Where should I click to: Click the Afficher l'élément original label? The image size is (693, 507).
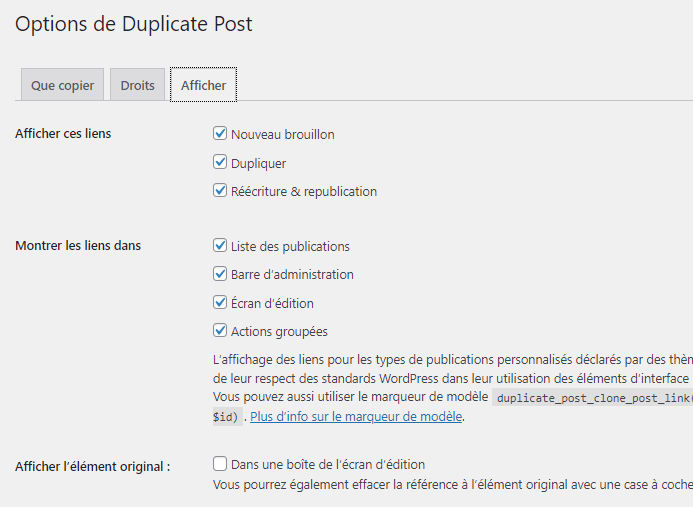92,466
